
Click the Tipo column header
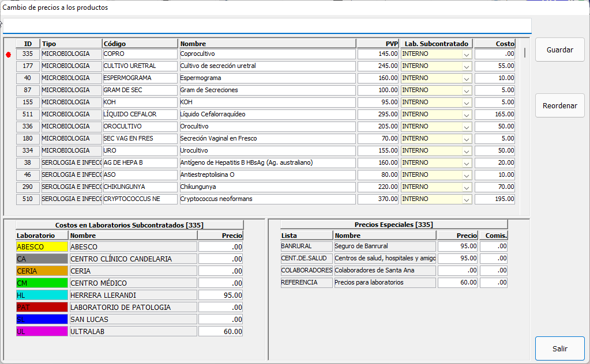71,44
